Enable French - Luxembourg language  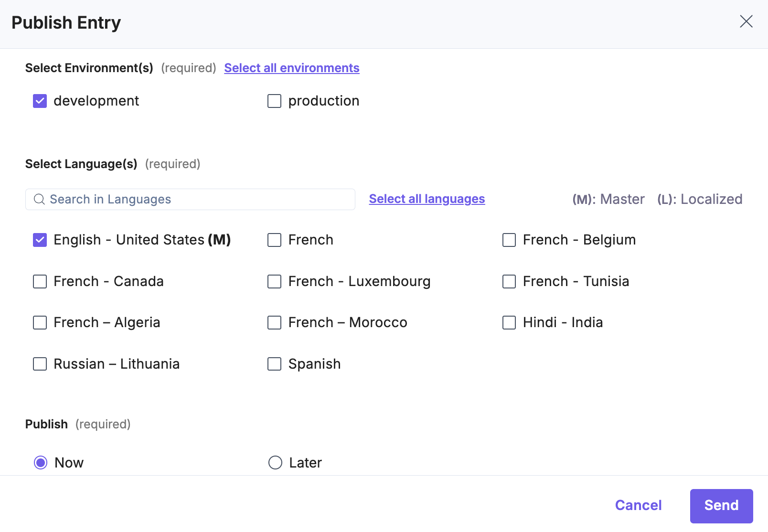pyautogui.click(x=275, y=282)
